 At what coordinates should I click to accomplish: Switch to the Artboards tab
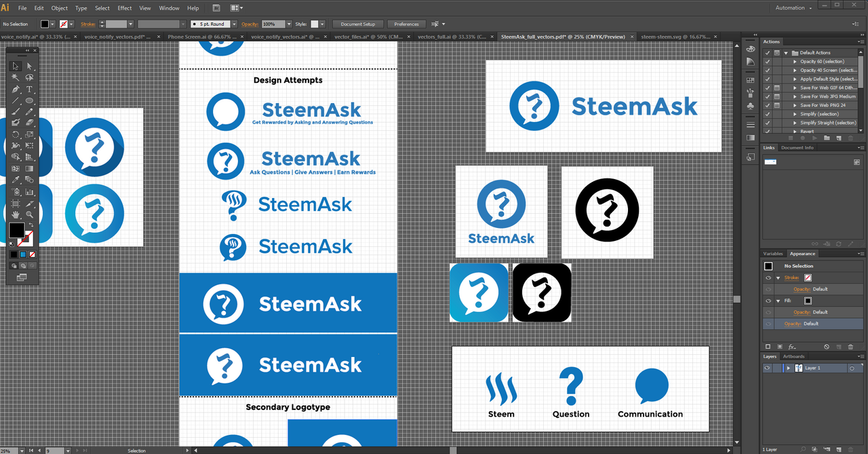pos(794,356)
